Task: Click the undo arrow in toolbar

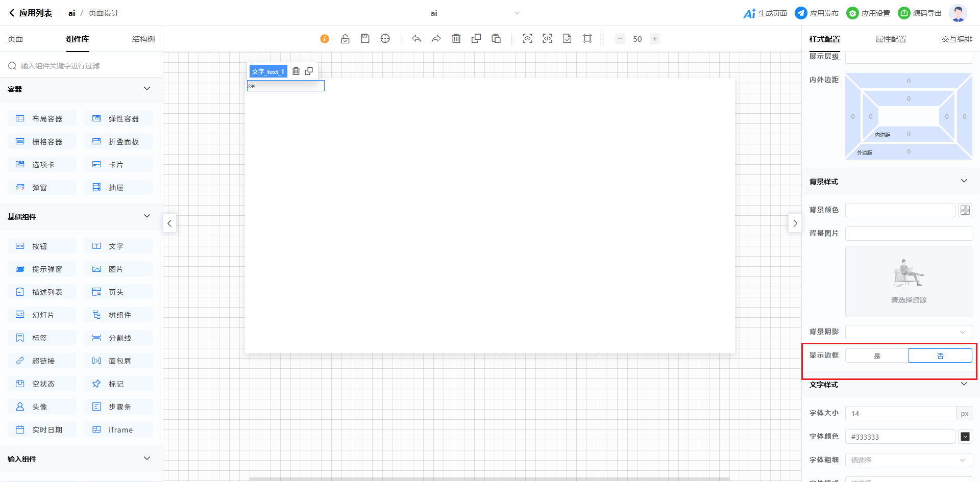Action: (x=416, y=39)
